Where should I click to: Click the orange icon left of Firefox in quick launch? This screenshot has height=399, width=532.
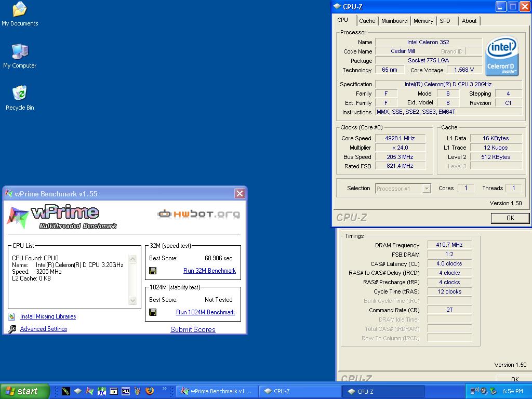coord(137,391)
